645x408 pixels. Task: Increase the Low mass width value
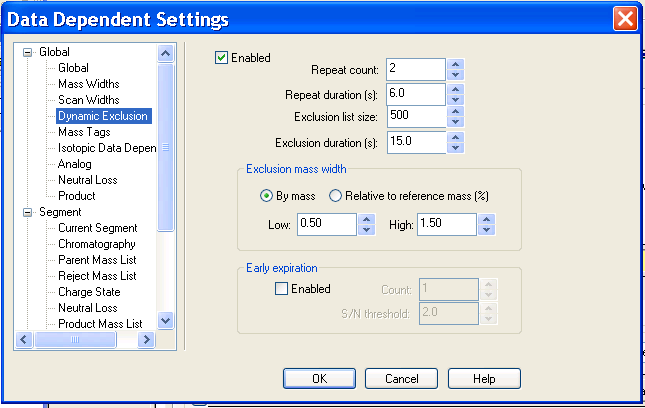[x=366, y=219]
